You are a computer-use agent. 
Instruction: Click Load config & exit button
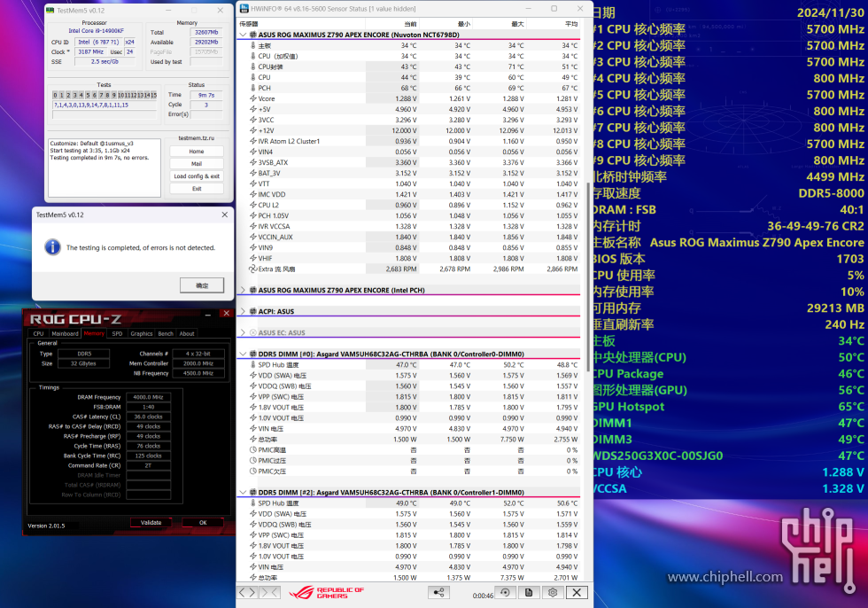pos(197,176)
